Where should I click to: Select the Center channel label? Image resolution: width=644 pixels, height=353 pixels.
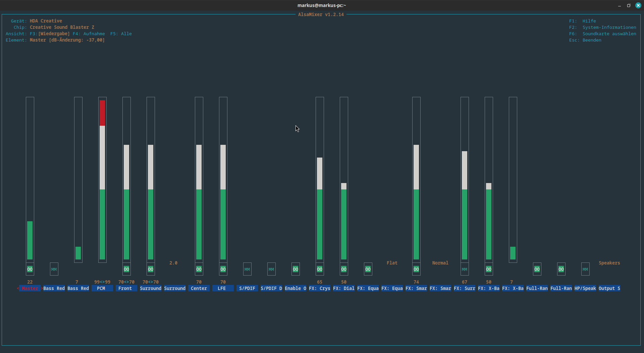pos(199,288)
